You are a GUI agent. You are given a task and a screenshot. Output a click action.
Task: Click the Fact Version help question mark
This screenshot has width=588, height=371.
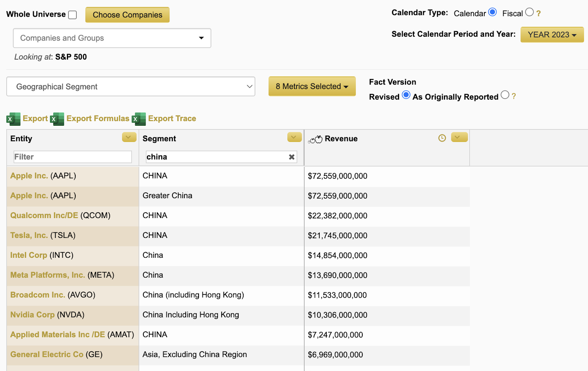click(x=514, y=96)
